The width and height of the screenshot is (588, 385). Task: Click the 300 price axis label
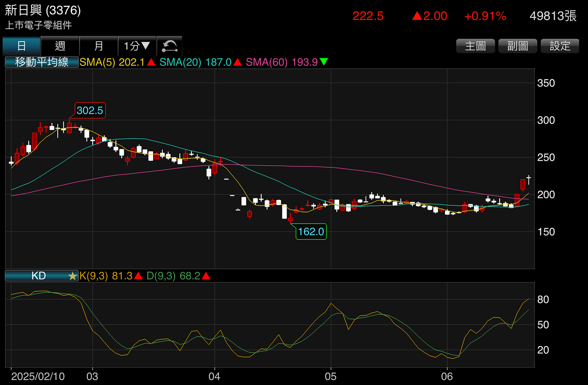546,120
